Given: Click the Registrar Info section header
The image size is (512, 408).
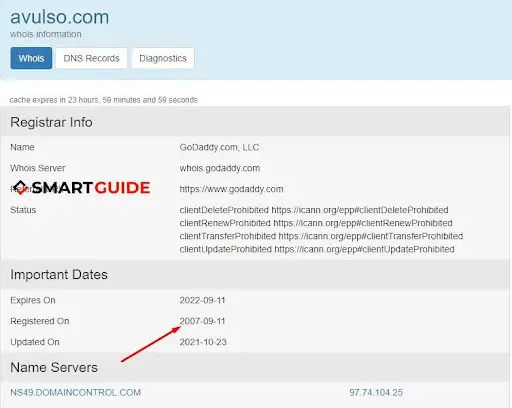Looking at the screenshot, I should 51,122.
